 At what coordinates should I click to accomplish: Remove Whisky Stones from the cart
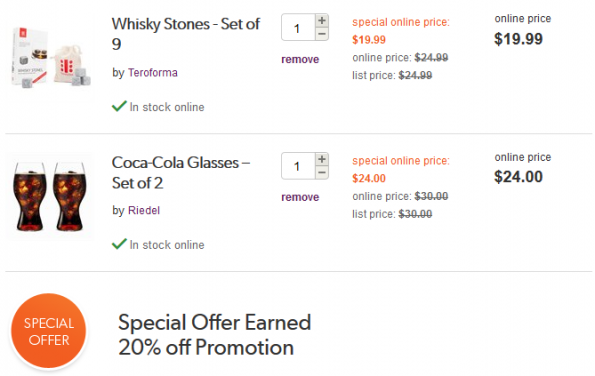point(300,60)
